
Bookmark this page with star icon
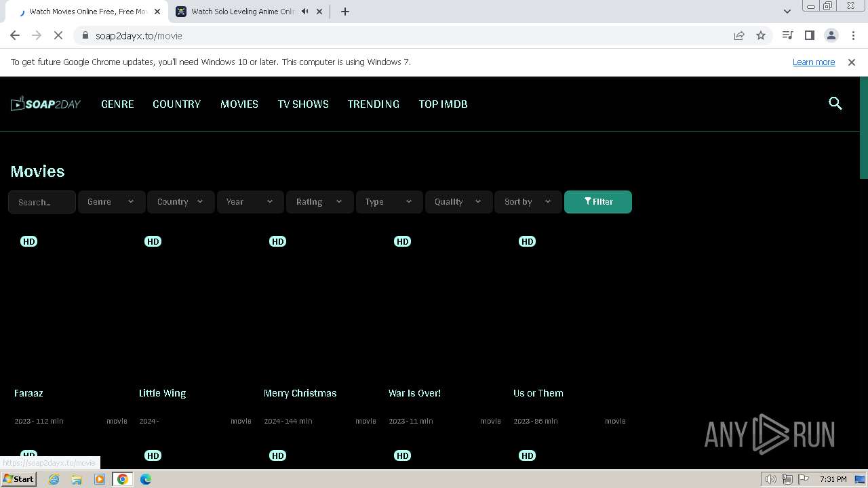pos(761,35)
